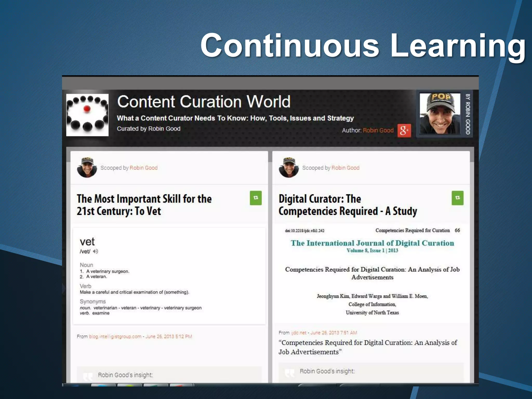Click the Robin Good link on the To Vet post

coord(144,168)
